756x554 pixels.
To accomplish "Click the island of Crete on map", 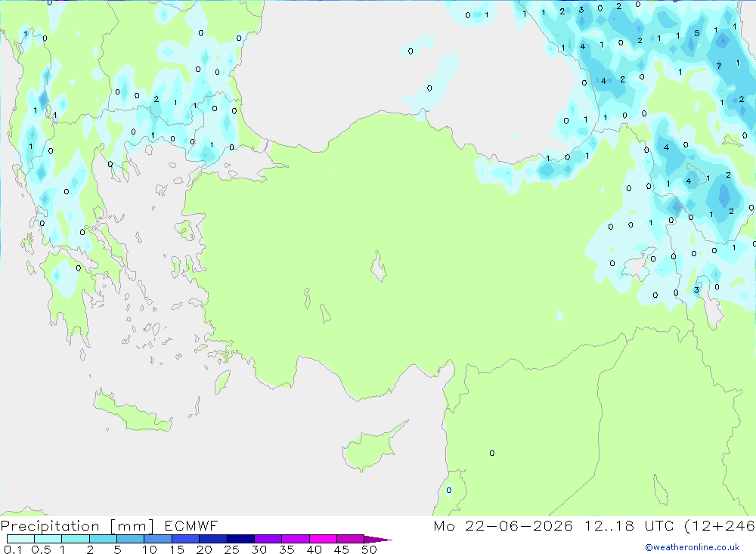I will pyautogui.click(x=131, y=411).
